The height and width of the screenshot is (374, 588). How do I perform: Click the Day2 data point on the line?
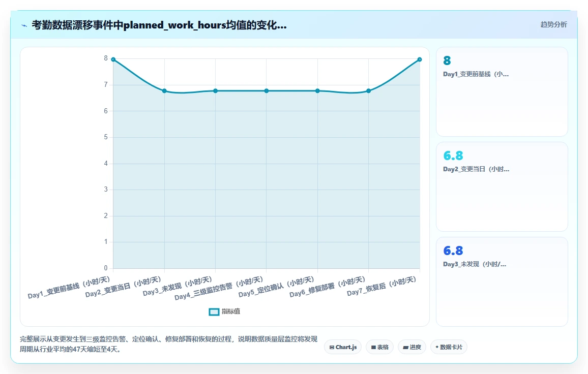(164, 90)
